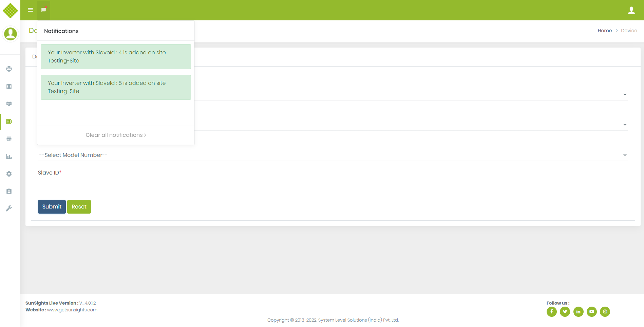Select the sites grid icon in sidebar

pyautogui.click(x=8, y=86)
